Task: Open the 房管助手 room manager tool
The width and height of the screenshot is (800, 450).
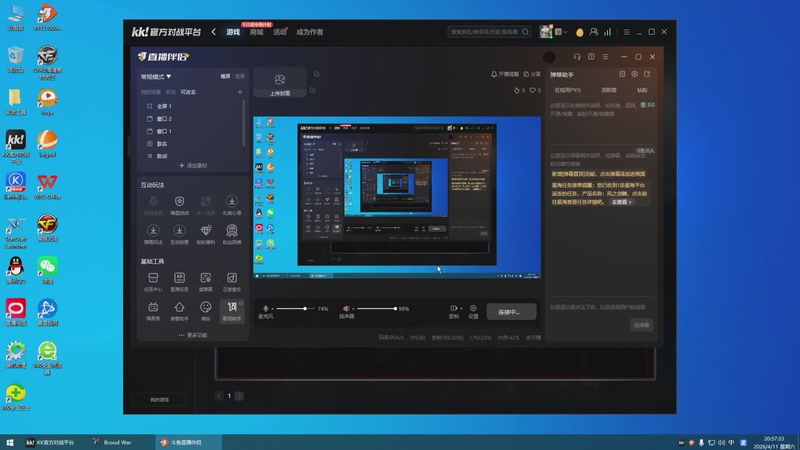Action: [x=179, y=311]
